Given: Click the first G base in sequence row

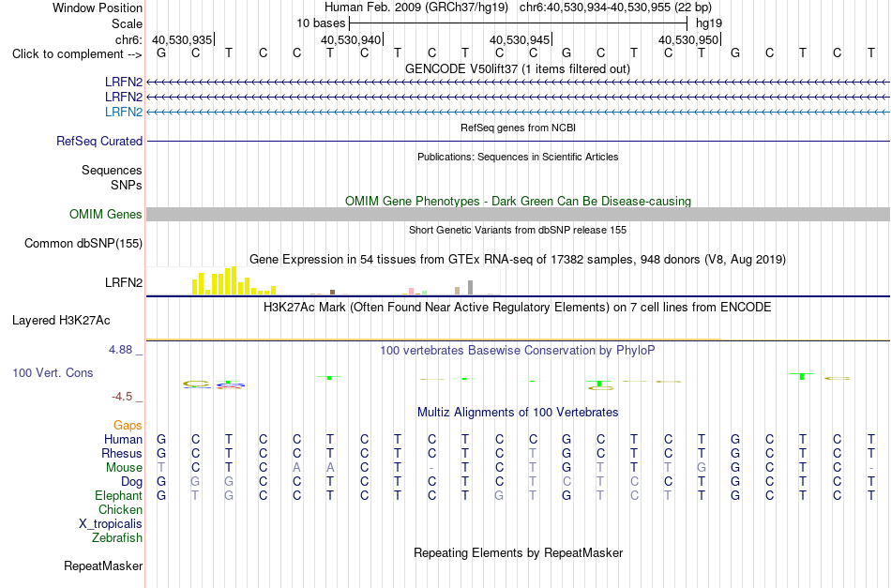Looking at the screenshot, I should pos(161,53).
